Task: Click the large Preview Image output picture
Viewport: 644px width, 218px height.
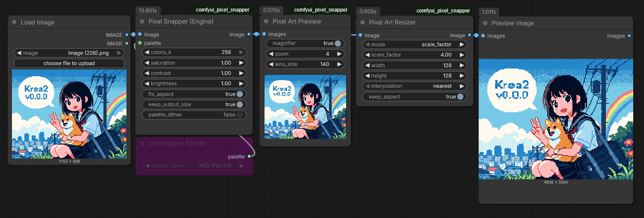Action: click(556, 119)
